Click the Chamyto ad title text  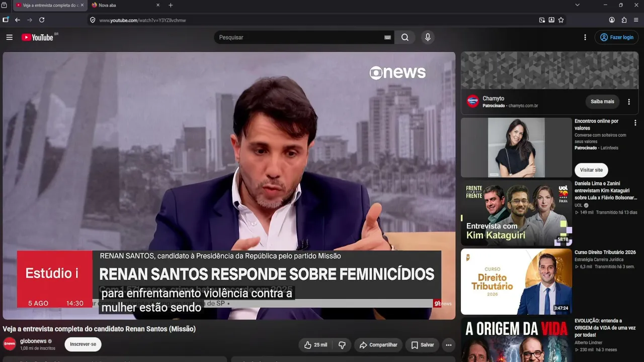[x=493, y=99]
